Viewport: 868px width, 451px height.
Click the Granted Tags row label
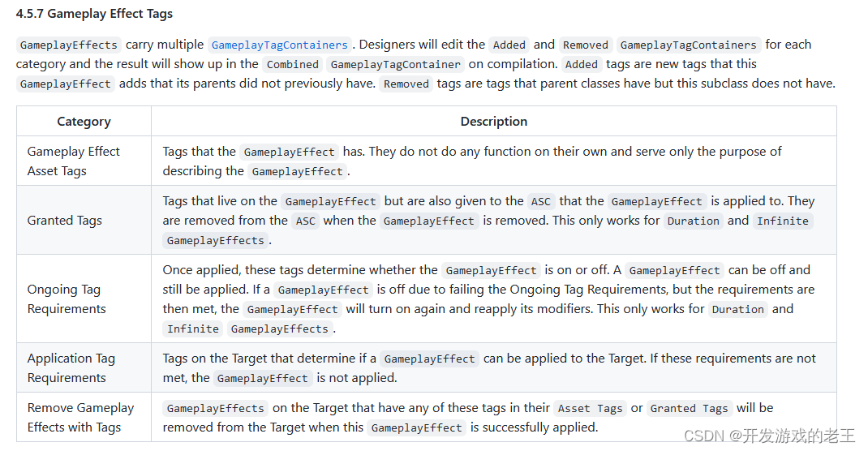click(x=65, y=221)
